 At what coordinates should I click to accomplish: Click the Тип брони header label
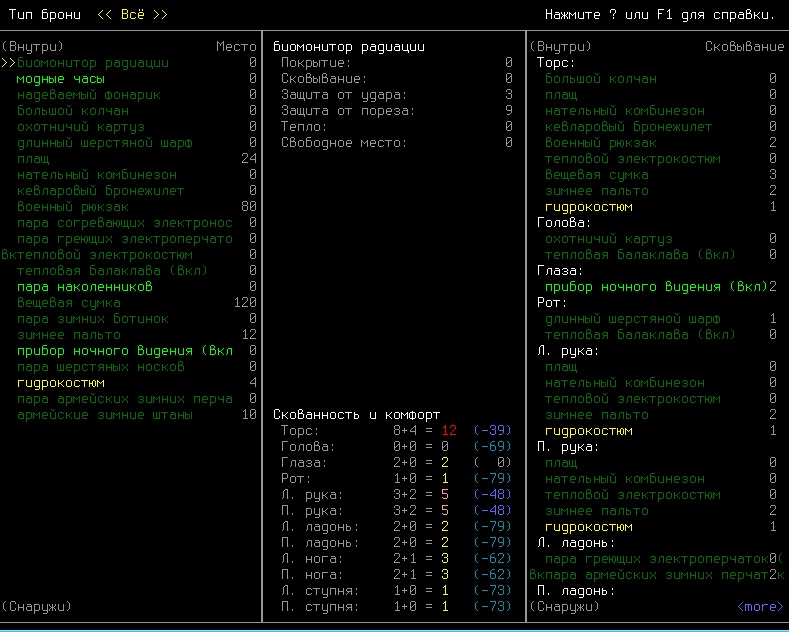click(x=45, y=15)
